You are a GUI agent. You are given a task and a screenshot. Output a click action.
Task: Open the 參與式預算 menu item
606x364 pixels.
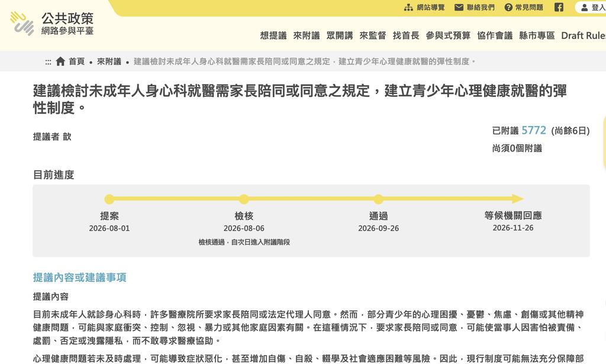(x=448, y=36)
